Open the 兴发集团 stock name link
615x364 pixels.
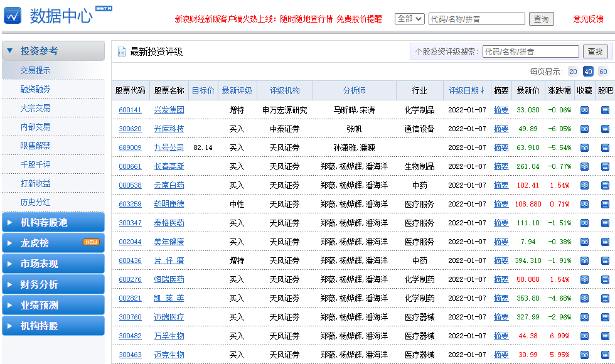coord(169,110)
